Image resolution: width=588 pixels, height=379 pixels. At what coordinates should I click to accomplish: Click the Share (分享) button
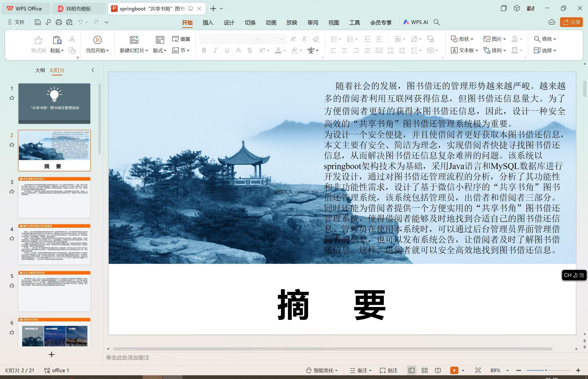coord(571,22)
